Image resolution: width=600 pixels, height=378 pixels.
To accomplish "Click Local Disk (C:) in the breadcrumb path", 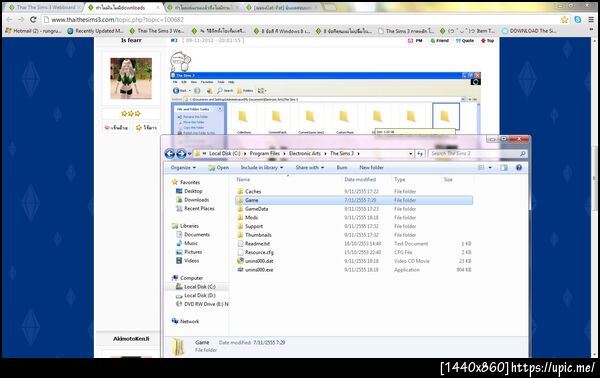I will 225,153.
